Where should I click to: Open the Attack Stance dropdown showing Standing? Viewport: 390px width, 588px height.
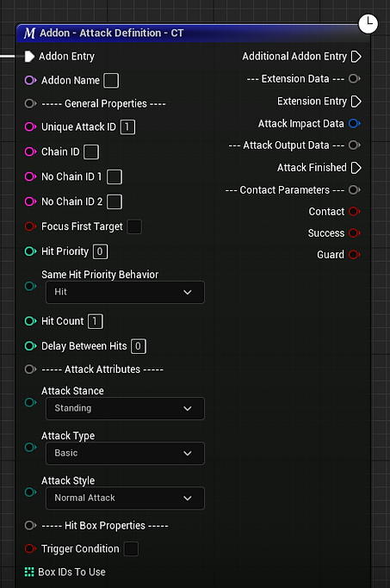pyautogui.click(x=125, y=408)
